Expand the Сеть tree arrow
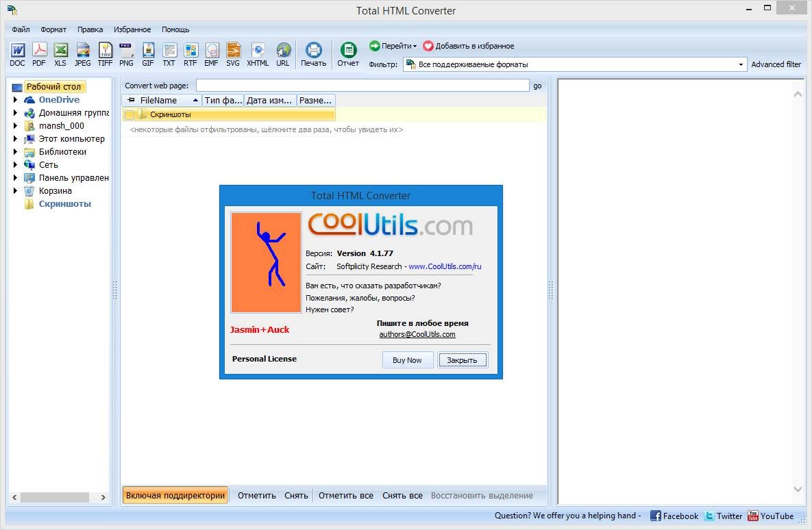Image resolution: width=812 pixels, height=530 pixels. (15, 165)
